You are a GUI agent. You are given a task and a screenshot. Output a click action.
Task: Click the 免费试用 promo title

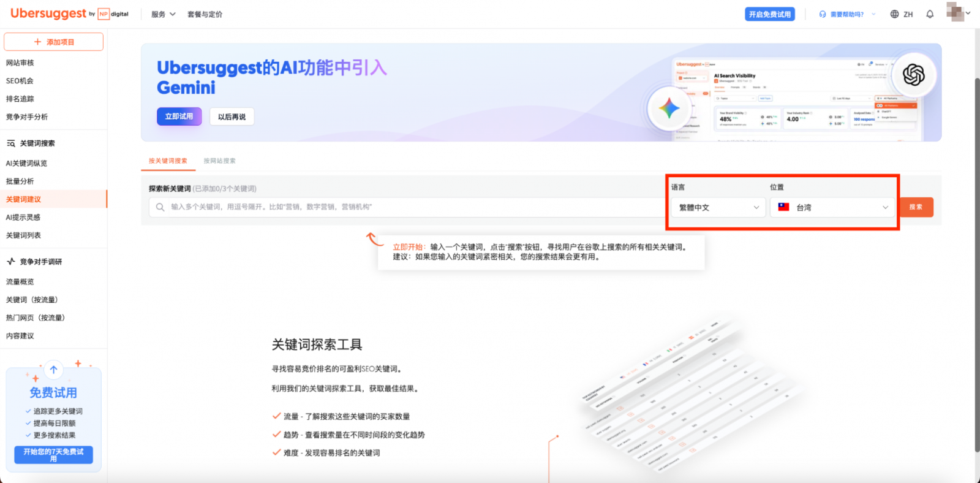[x=53, y=393]
